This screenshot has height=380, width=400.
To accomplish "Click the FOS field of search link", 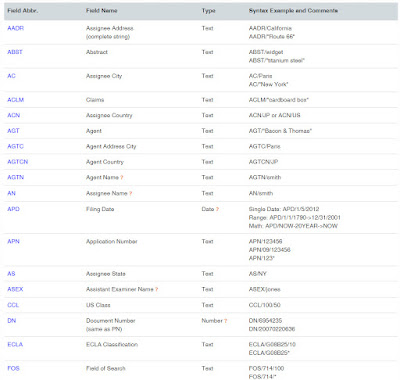I will pos(13,368).
